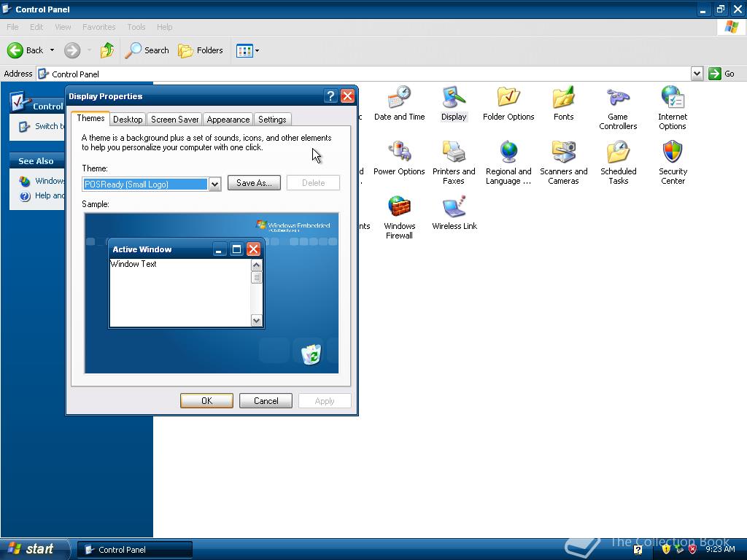Expand the Back button history arrow

[52, 50]
